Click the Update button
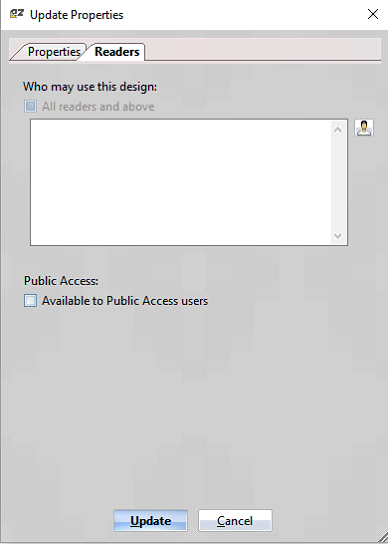389x545 pixels. click(x=151, y=520)
